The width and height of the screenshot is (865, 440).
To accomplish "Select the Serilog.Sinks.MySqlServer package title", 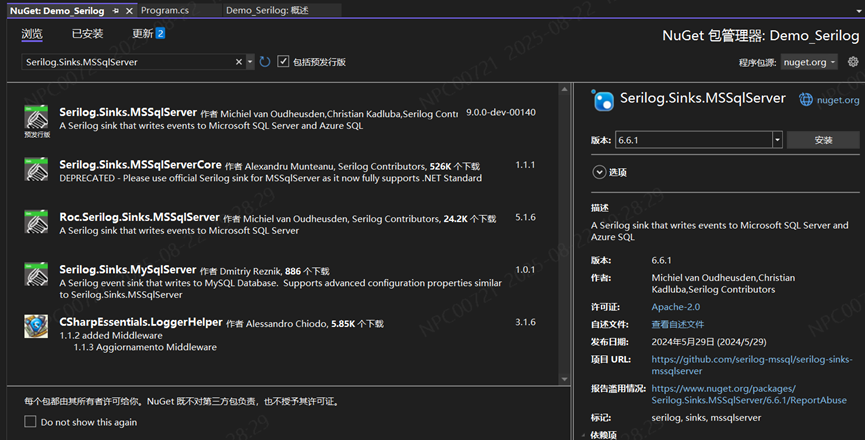I will point(128,269).
